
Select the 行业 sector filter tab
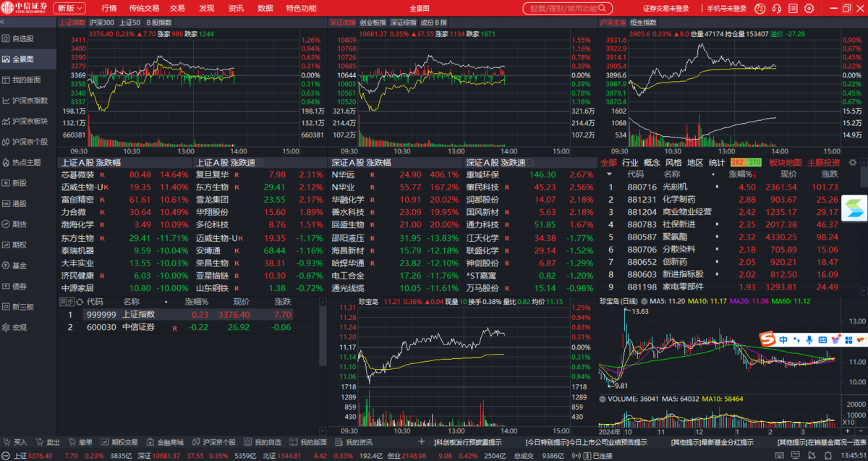coord(630,163)
